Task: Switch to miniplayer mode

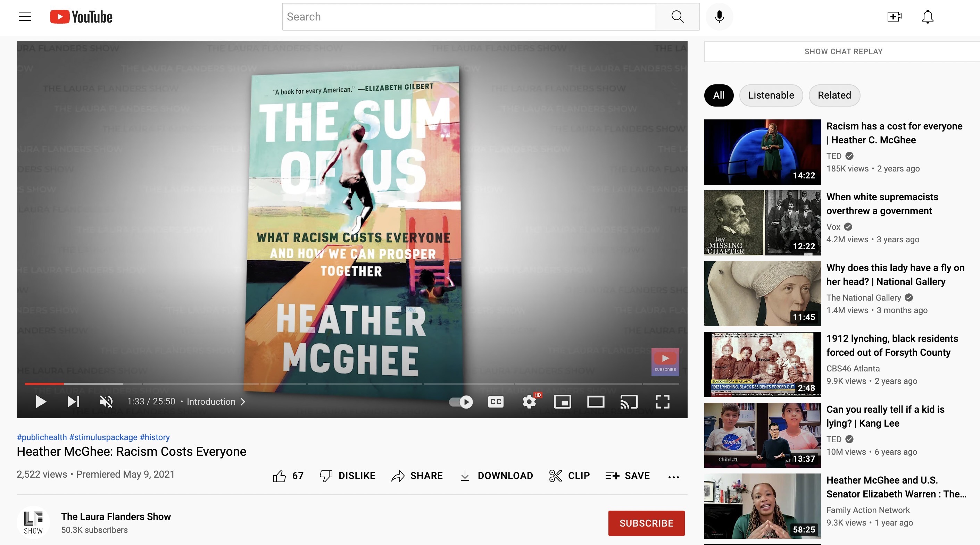Action: tap(562, 402)
